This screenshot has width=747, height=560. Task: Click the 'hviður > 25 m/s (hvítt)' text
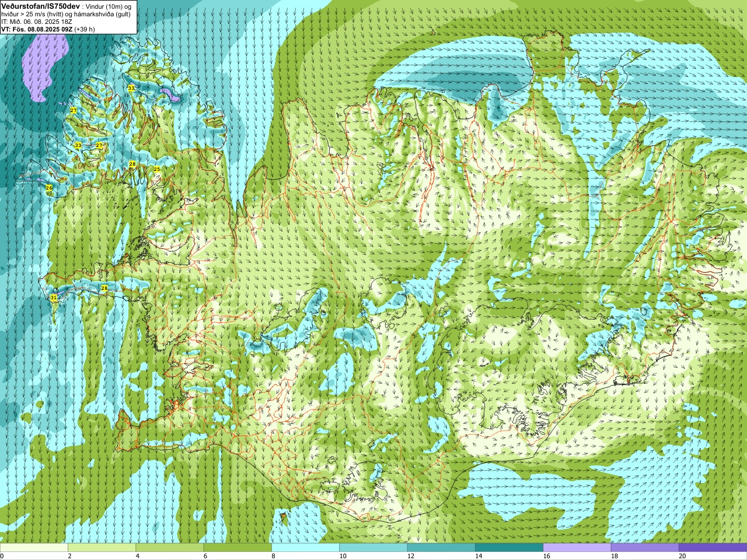(33, 14)
